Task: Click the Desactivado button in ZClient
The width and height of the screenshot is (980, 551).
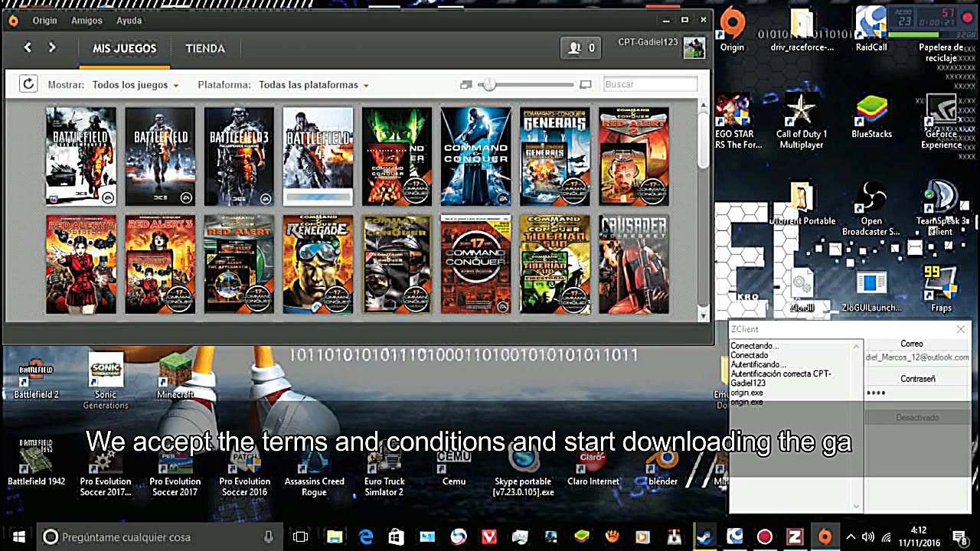Action: click(917, 418)
